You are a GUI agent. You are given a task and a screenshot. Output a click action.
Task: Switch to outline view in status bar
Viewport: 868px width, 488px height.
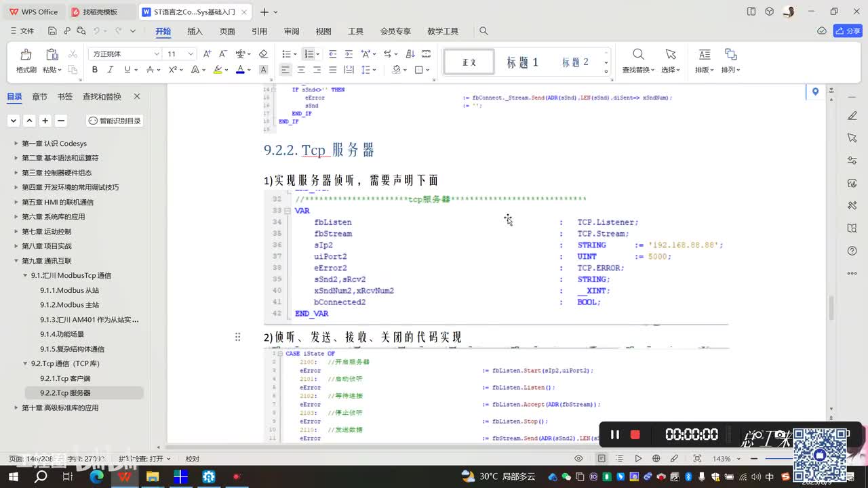(620, 459)
